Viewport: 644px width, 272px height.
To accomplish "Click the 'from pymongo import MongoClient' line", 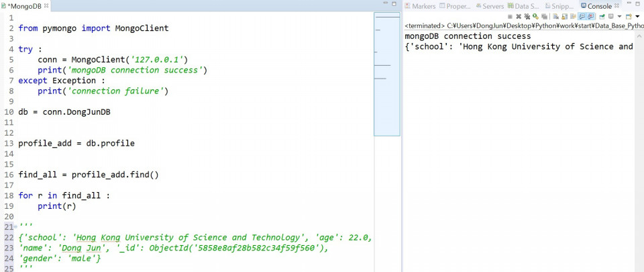I will [93, 28].
